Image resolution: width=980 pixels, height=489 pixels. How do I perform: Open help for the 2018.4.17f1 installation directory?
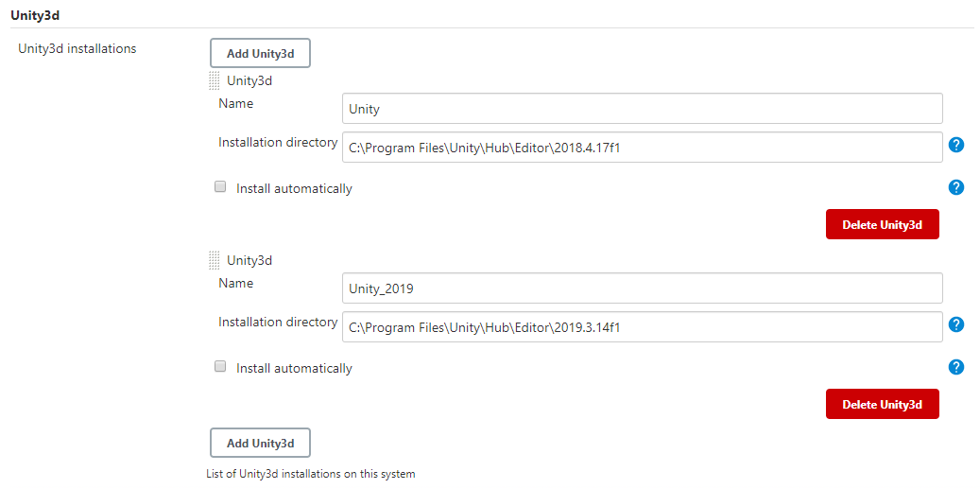(955, 145)
